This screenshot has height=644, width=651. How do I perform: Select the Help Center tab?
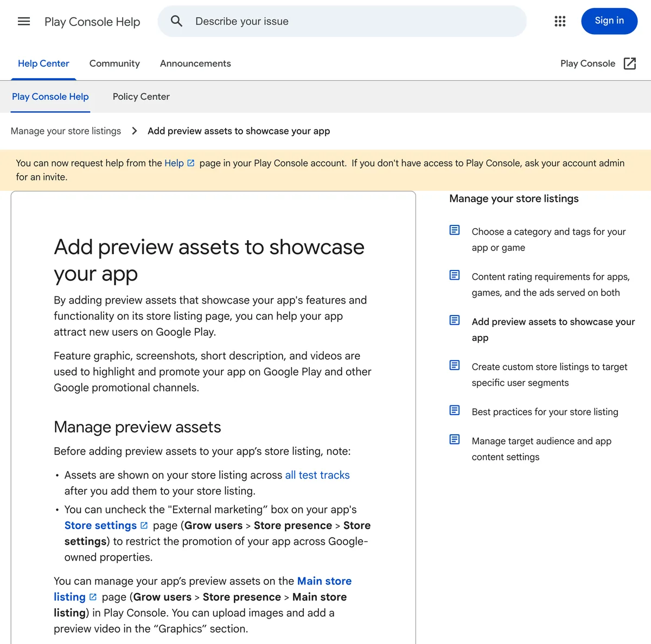pos(43,63)
